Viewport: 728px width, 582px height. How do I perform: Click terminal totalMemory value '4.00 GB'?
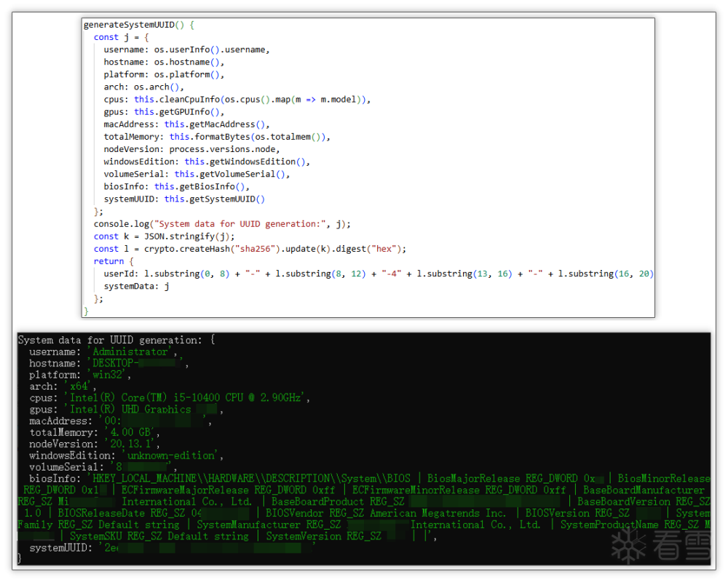click(x=130, y=433)
